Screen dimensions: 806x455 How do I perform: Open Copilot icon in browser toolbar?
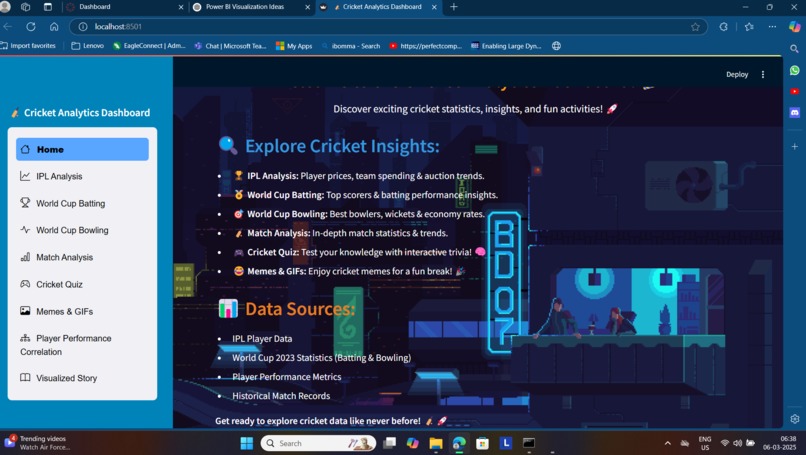pos(794,27)
